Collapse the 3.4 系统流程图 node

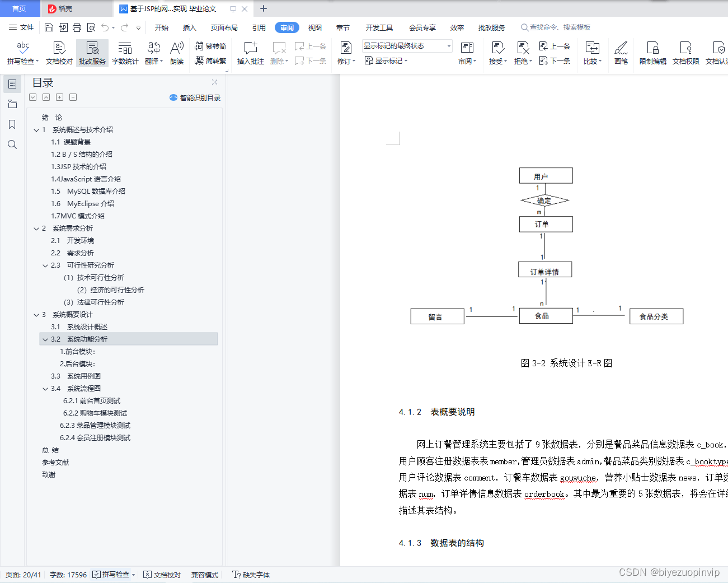coord(45,389)
